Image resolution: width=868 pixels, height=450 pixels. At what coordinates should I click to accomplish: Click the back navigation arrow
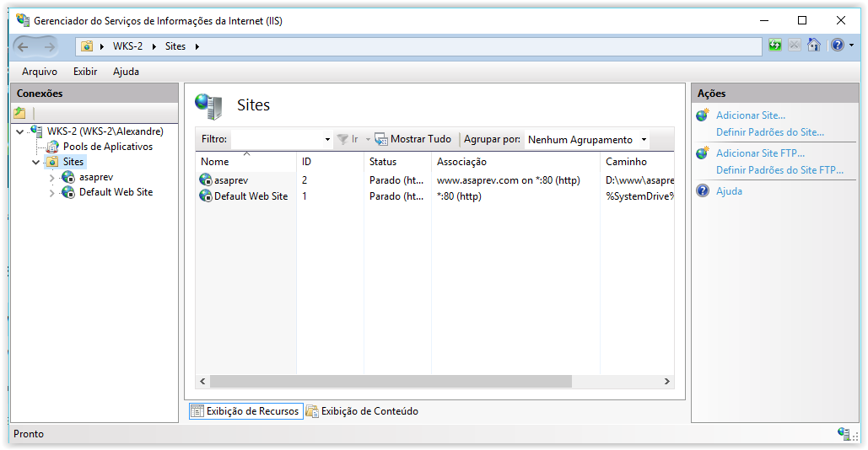tap(23, 46)
